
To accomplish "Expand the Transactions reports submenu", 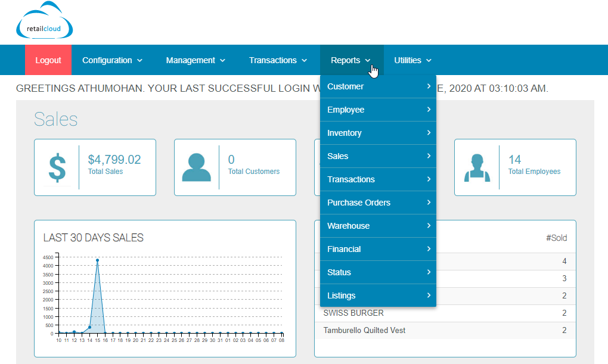I will [378, 179].
